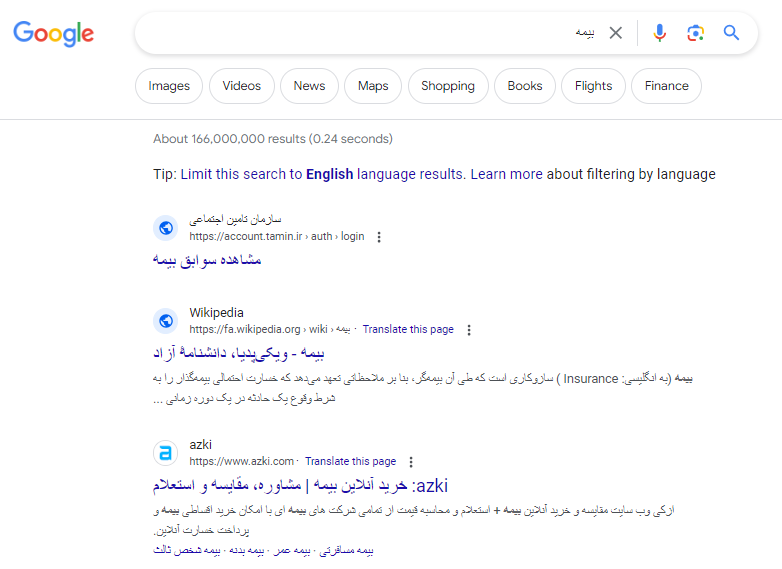Open the azki result title link

pyautogui.click(x=300, y=485)
